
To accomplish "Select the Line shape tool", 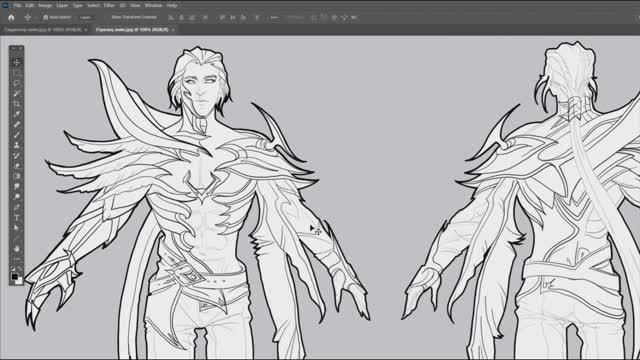I will tap(16, 238).
